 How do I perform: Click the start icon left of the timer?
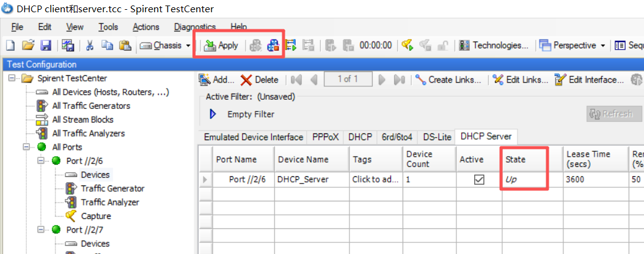pyautogui.click(x=331, y=45)
